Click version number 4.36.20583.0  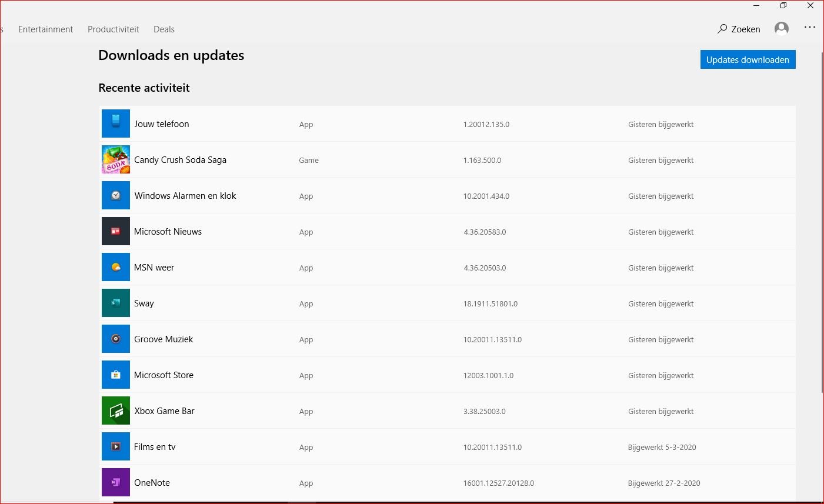pyautogui.click(x=485, y=232)
